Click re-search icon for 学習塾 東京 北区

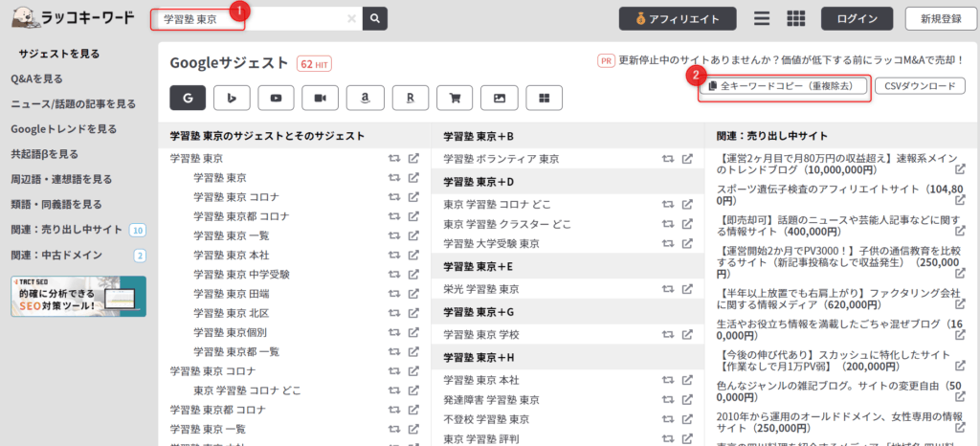[x=394, y=312]
